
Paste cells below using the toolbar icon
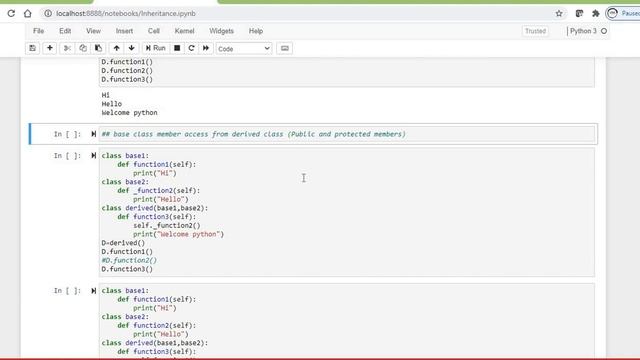tap(98, 48)
